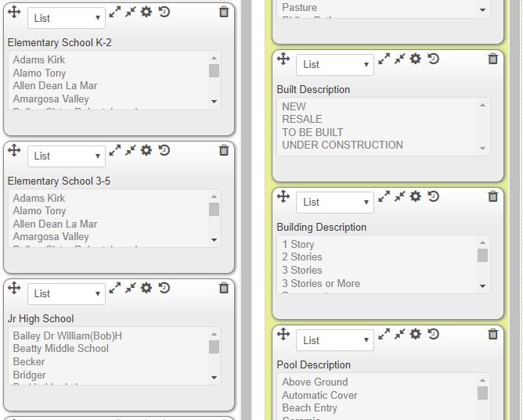Viewport: 523px width, 420px height.
Task: Click move handle of the Pool Description panel
Action: click(283, 334)
